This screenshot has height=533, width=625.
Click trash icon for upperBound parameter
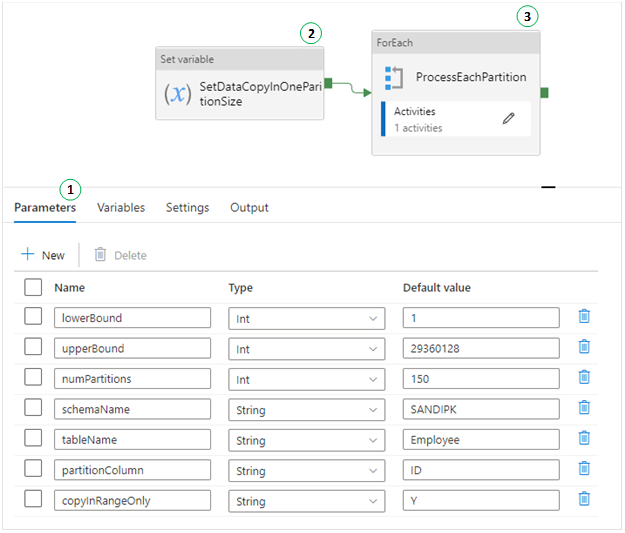(585, 347)
